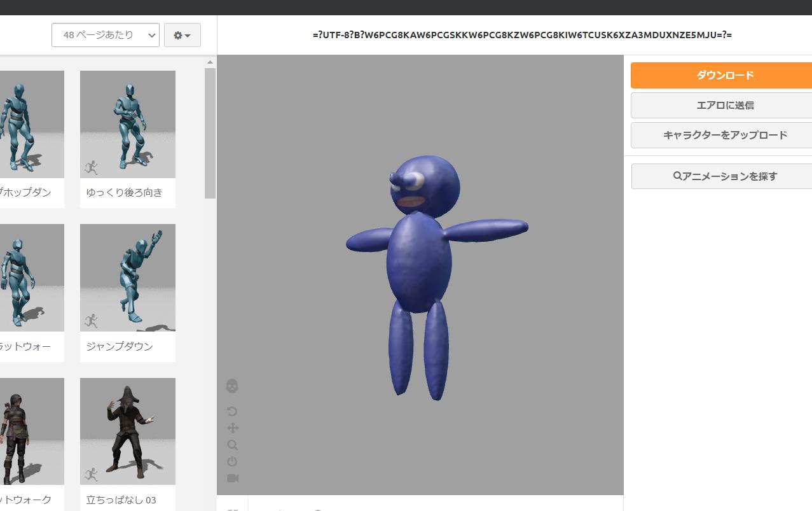Select the ジャンプダウン animation thumbnail
The width and height of the screenshot is (812, 511).
tap(128, 277)
